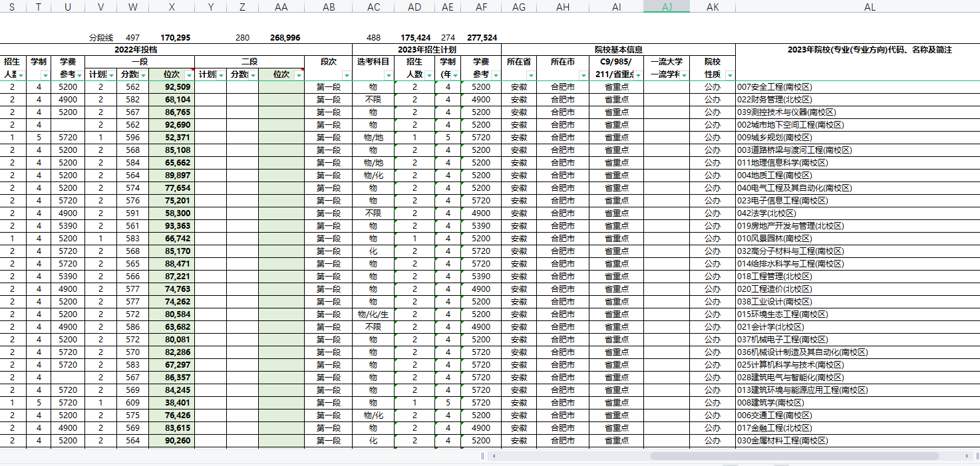Select the 物/化/生 subject cell
Viewport: 980px width, 466px height.
click(x=373, y=314)
